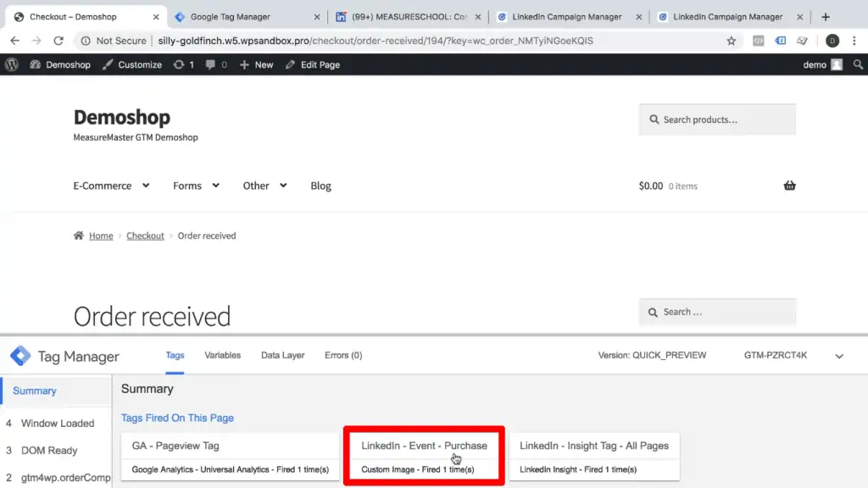Click the Tag Manager logo
868x488 pixels.
pyautogui.click(x=21, y=357)
